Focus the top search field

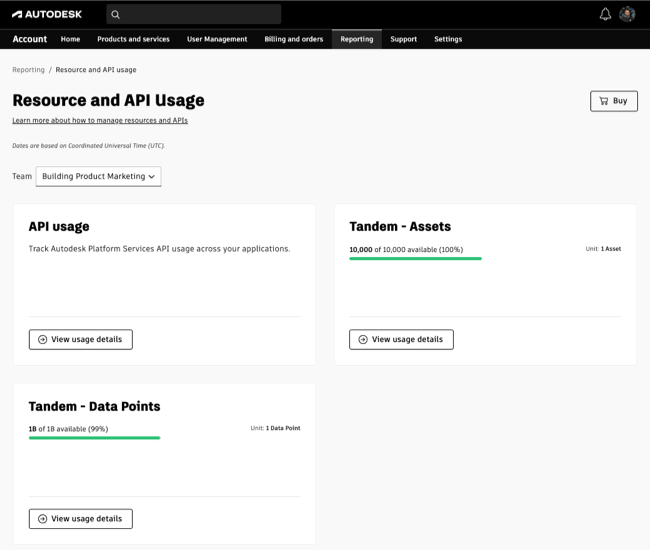194,15
